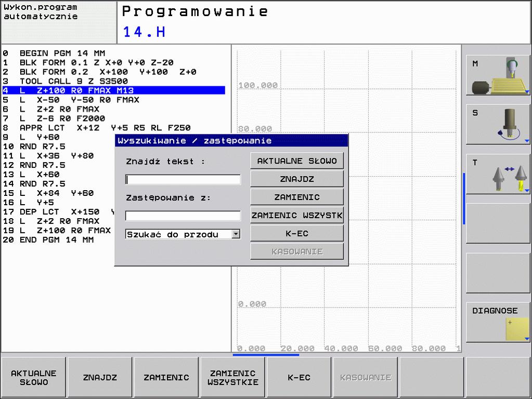Click ZNAJDZ button in search dialog

pyautogui.click(x=297, y=179)
